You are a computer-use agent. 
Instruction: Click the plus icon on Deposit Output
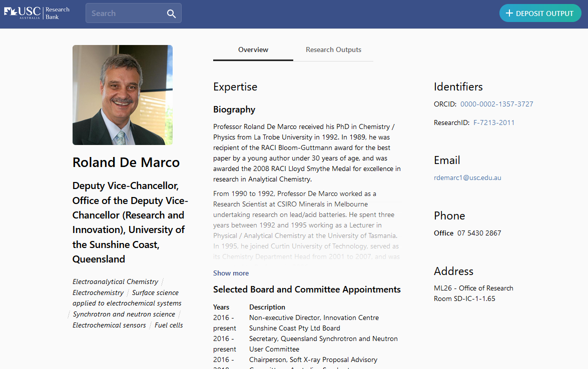pyautogui.click(x=509, y=13)
